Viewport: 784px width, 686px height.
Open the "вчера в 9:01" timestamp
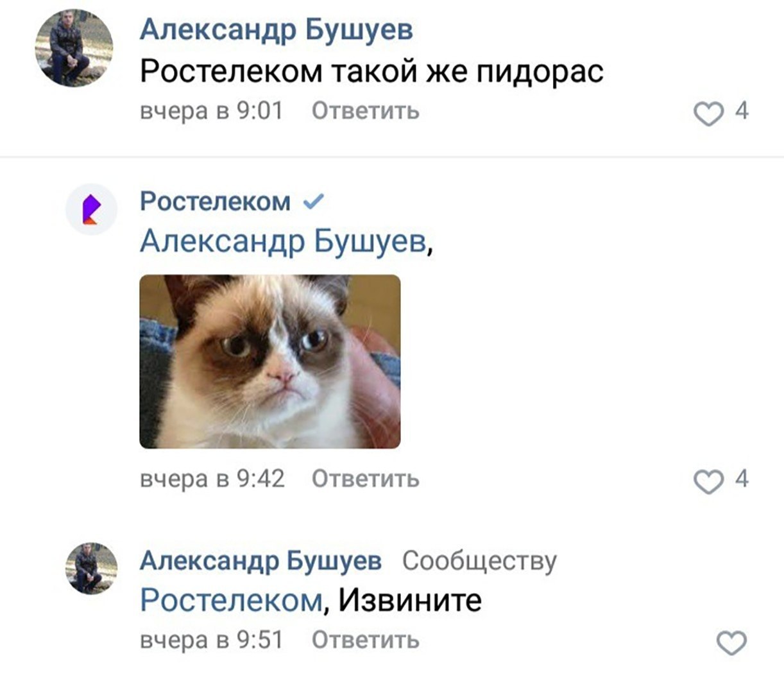coord(212,111)
